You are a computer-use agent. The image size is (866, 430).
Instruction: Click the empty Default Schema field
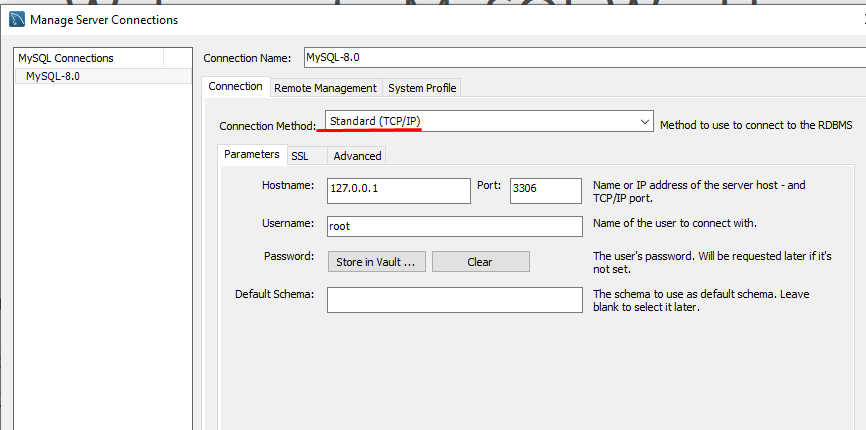coord(454,300)
